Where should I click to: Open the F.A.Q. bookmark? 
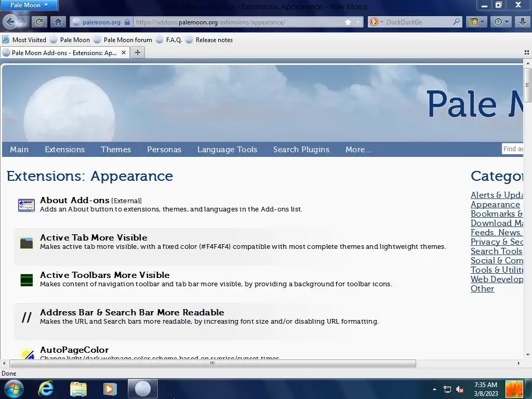(x=169, y=39)
